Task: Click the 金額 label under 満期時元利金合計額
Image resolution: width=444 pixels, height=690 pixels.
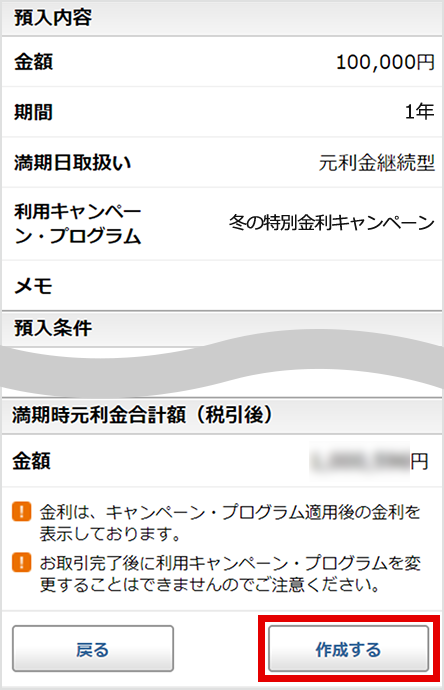Action: click(31, 461)
